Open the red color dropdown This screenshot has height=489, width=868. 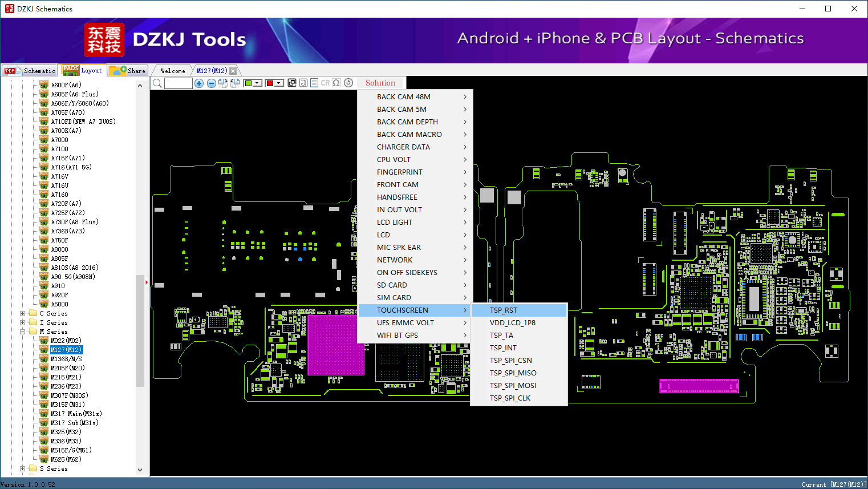pos(279,83)
